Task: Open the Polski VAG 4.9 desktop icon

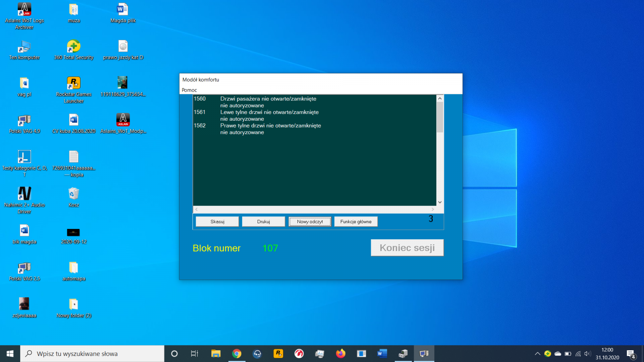Action: click(x=24, y=124)
